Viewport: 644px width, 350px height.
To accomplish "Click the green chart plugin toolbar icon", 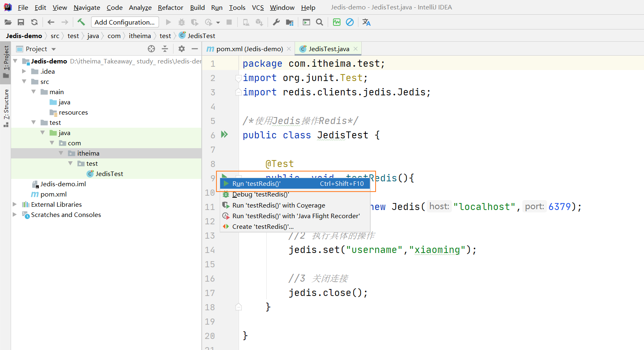I will coord(337,22).
